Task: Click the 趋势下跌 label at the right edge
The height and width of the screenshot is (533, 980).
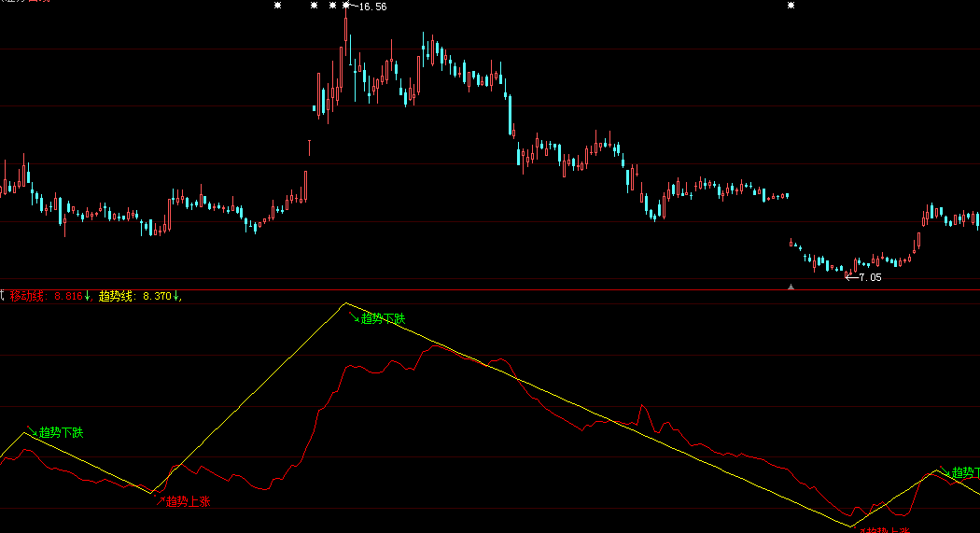Action: [x=965, y=473]
